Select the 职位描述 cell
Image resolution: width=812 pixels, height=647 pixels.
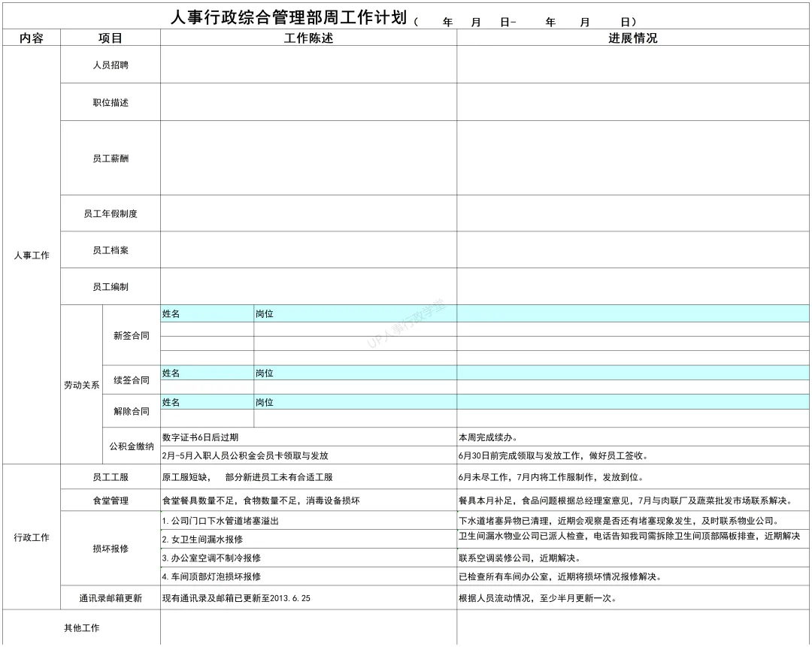click(111, 102)
